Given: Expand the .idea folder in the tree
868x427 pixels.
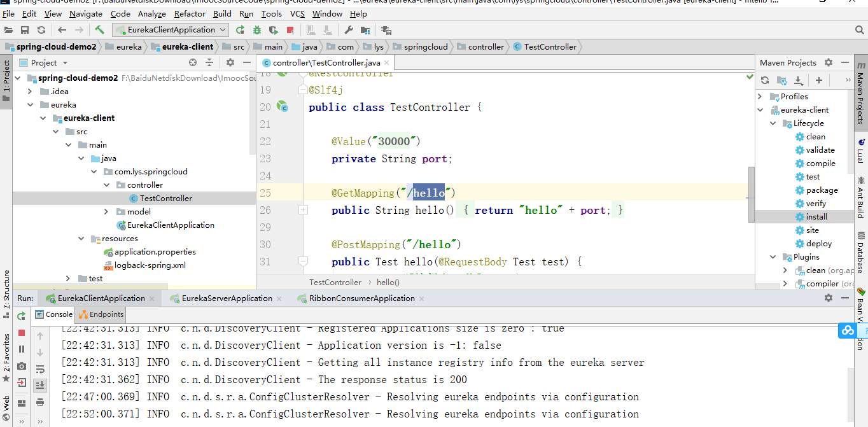Looking at the screenshot, I should point(30,92).
